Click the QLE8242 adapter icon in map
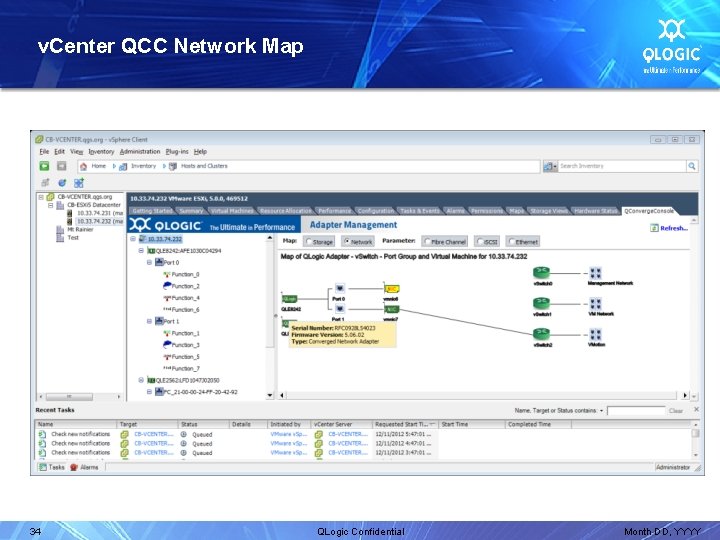 point(289,299)
